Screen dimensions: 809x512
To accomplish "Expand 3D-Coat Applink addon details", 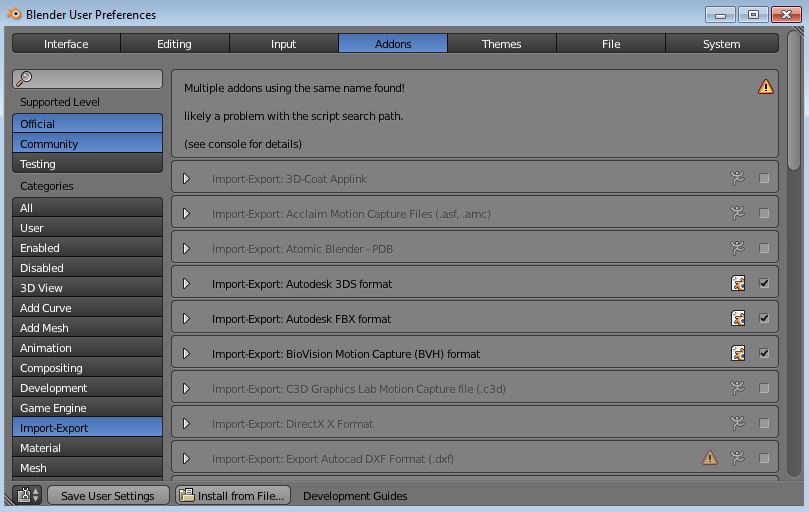I will (186, 179).
